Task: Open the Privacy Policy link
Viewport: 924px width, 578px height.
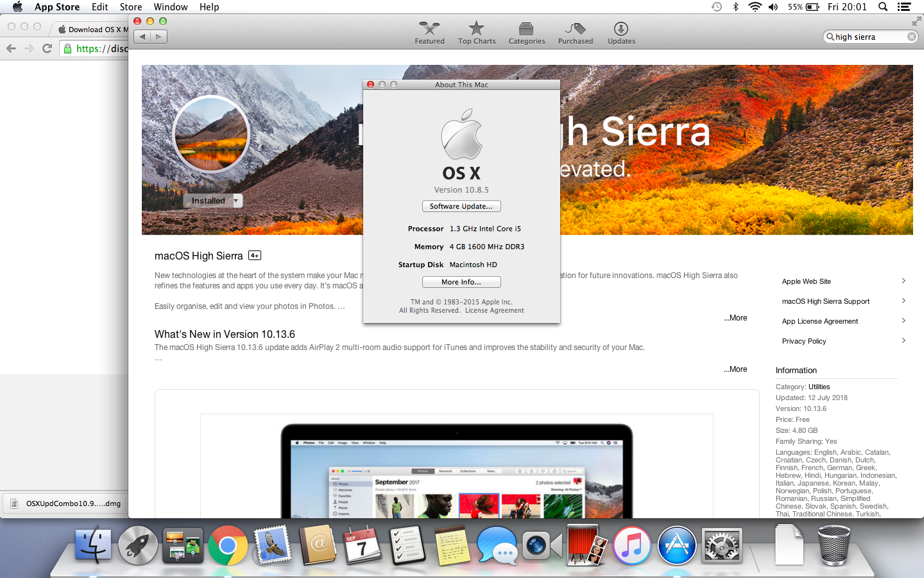Action: pyautogui.click(x=804, y=341)
